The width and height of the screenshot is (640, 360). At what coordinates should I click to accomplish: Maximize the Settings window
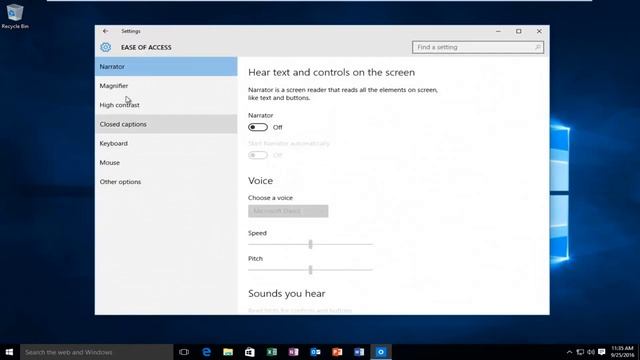point(519,31)
